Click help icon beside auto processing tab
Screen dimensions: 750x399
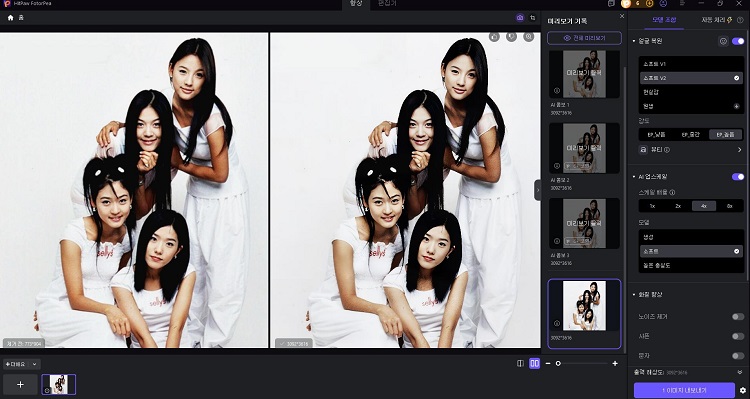pos(740,20)
